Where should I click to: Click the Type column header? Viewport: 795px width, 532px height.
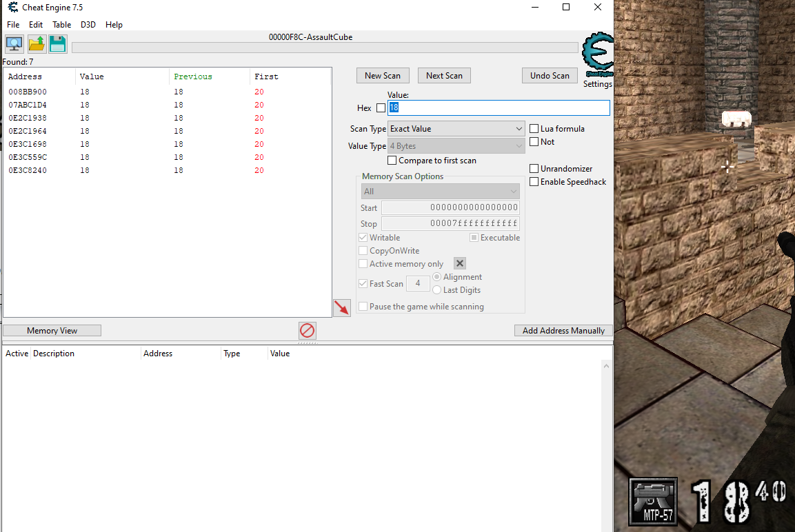(x=244, y=354)
